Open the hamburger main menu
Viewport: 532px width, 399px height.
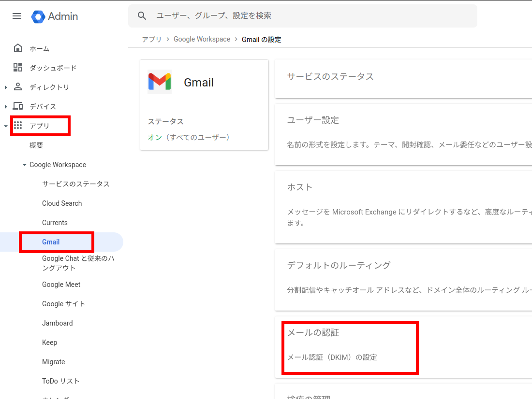17,16
